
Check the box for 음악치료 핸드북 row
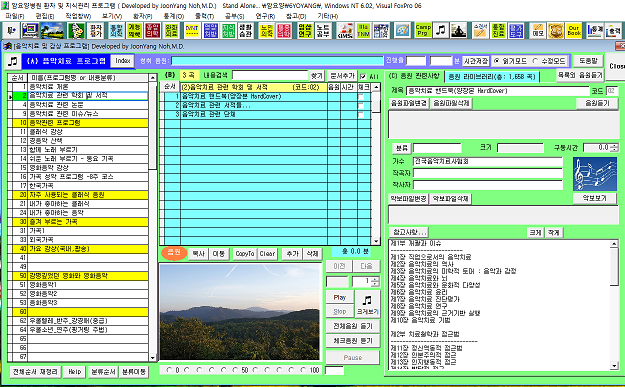pos(361,97)
